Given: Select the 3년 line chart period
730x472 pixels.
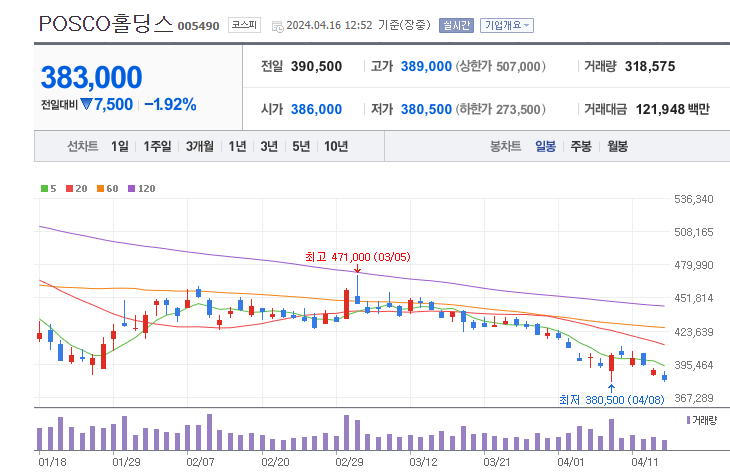Looking at the screenshot, I should tap(269, 147).
